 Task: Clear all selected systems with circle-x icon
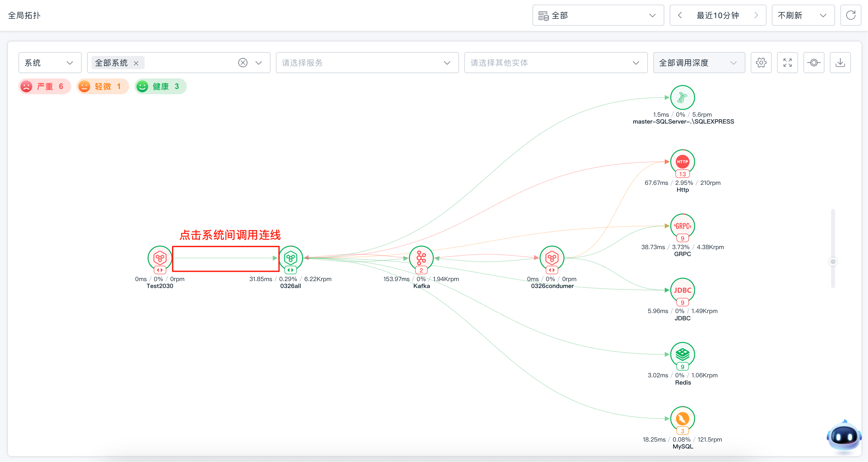click(243, 63)
